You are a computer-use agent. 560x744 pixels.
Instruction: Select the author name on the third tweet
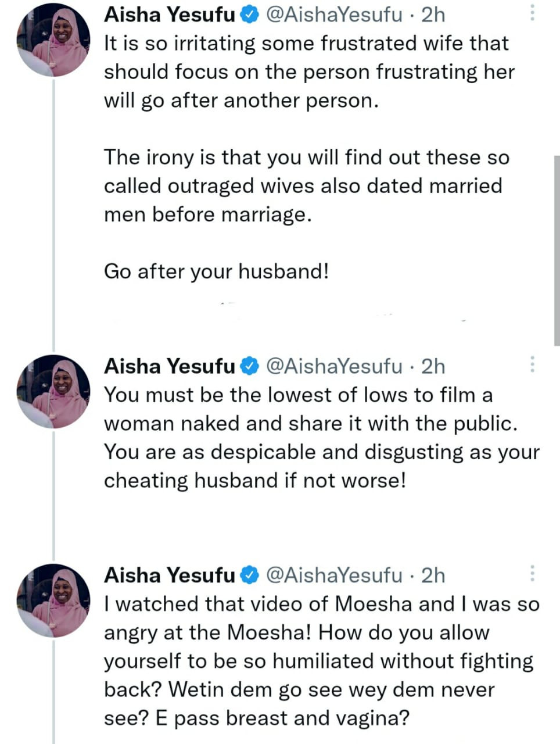point(167,575)
